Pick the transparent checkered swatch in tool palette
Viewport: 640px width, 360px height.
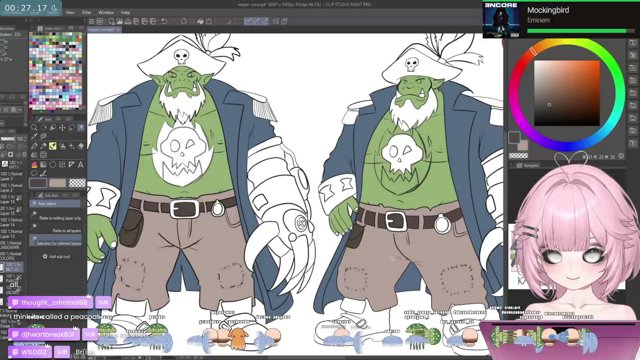(x=77, y=183)
